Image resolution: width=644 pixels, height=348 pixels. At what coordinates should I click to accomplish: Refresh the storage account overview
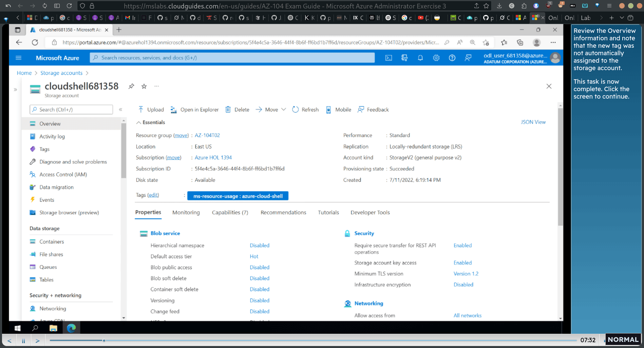tap(305, 109)
